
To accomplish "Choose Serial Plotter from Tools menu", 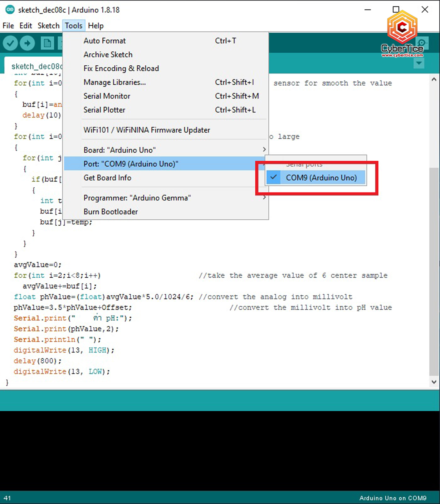I will 104,110.
